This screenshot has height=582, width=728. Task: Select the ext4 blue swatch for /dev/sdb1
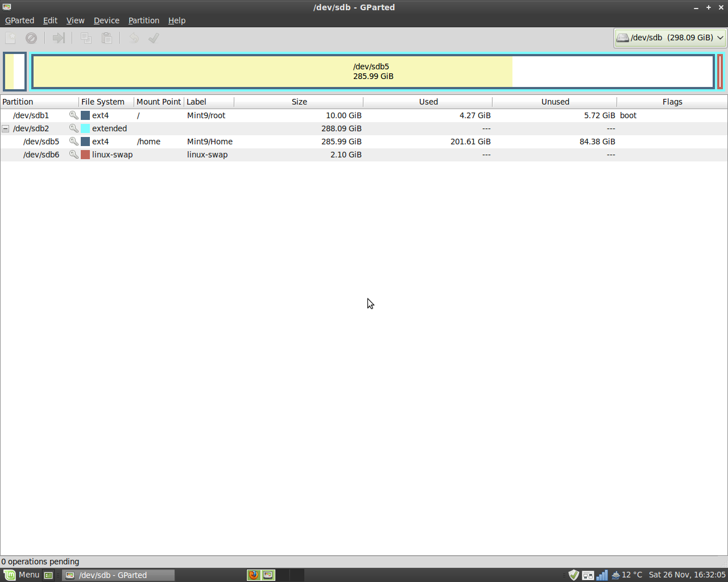[x=85, y=115]
